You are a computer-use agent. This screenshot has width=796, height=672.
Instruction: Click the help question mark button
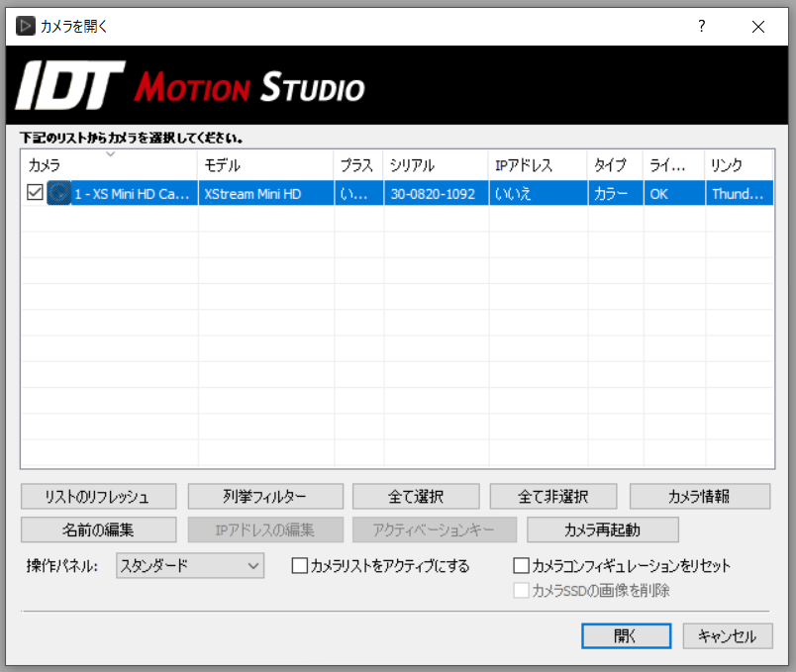[702, 26]
